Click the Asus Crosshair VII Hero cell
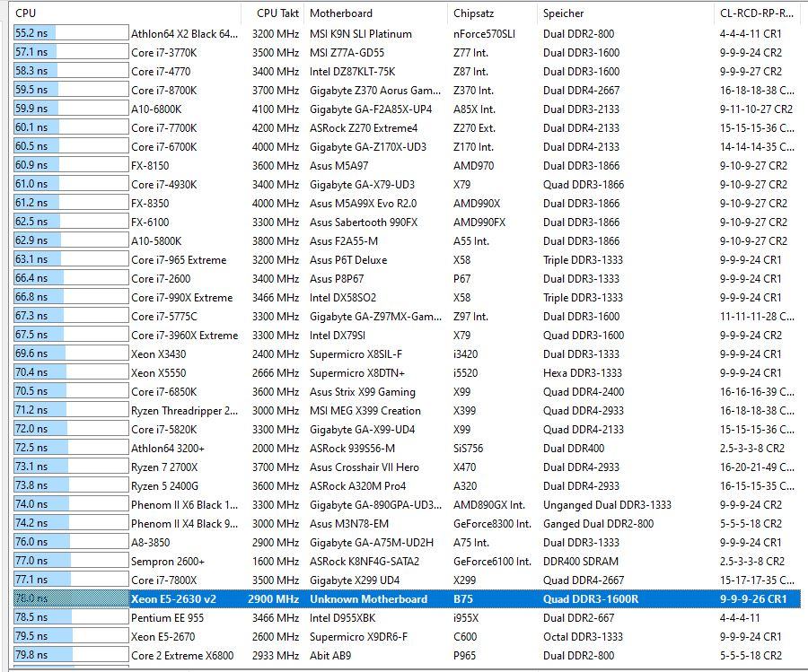808x672 pixels. (x=364, y=467)
